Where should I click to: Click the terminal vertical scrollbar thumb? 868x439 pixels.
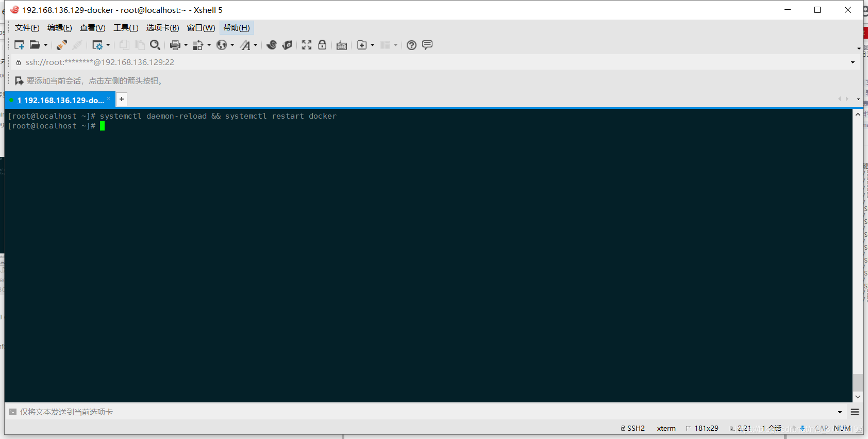click(858, 382)
